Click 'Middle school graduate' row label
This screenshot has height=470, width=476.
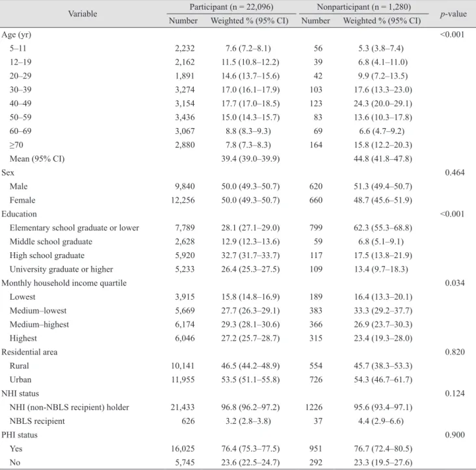[x=51, y=242]
